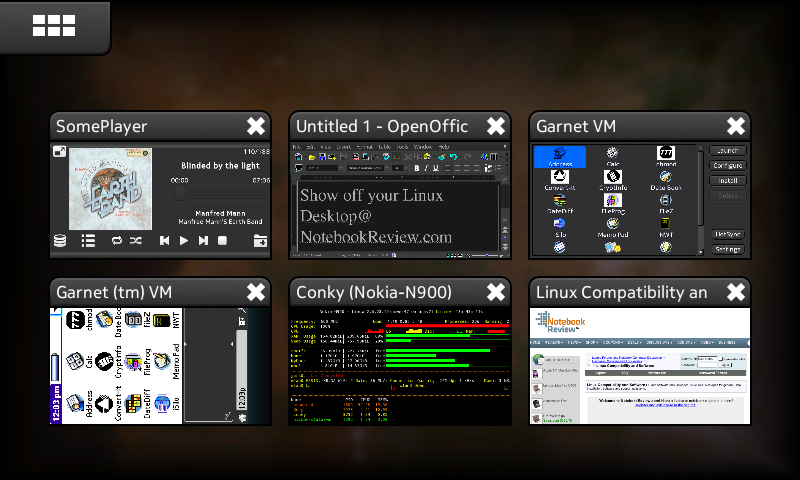Click the 'Show off your Linux' document text
This screenshot has height=480, width=800.
click(371, 195)
